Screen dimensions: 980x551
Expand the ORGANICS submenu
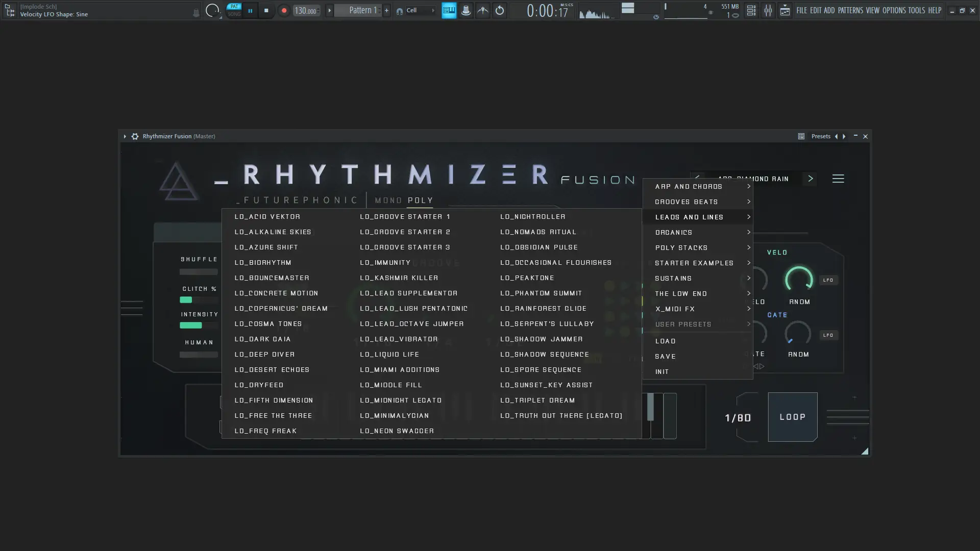[x=674, y=232]
